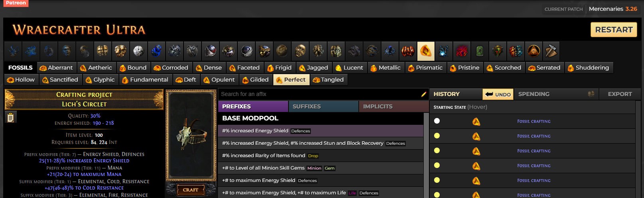Click the fossil icon in the first history row

pos(476,122)
